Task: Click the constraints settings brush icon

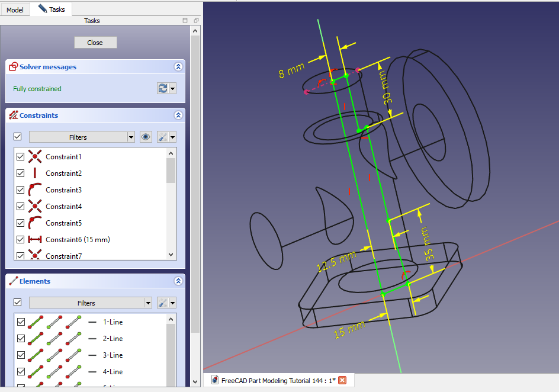Action: click(162, 137)
